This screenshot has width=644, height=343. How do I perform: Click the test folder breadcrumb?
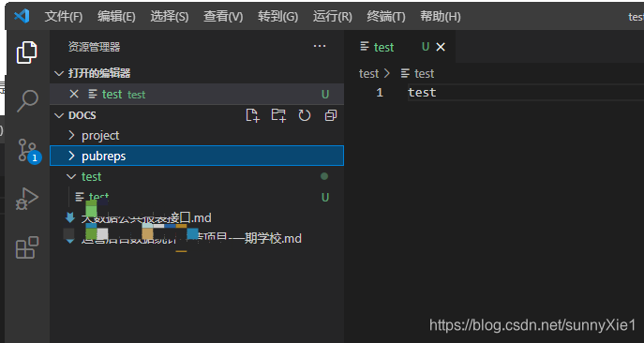tap(368, 73)
